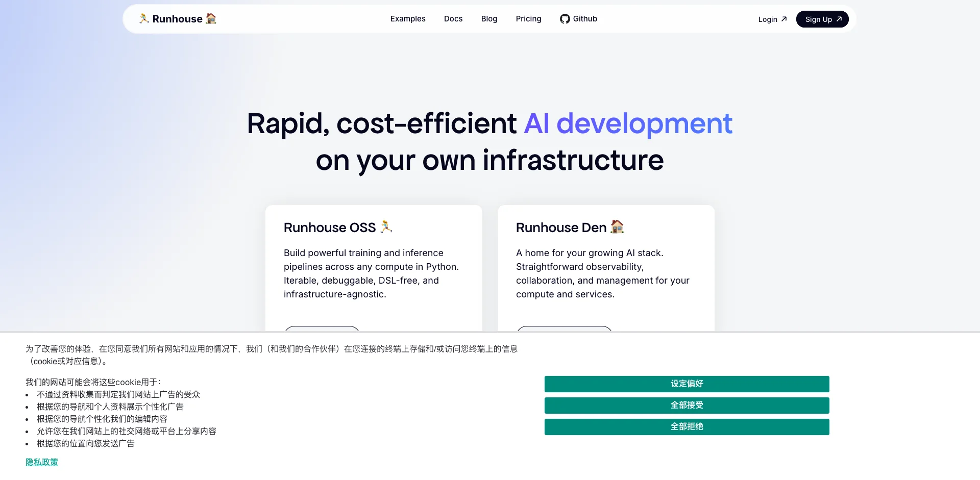
Task: Open the Github link text
Action: point(585,19)
